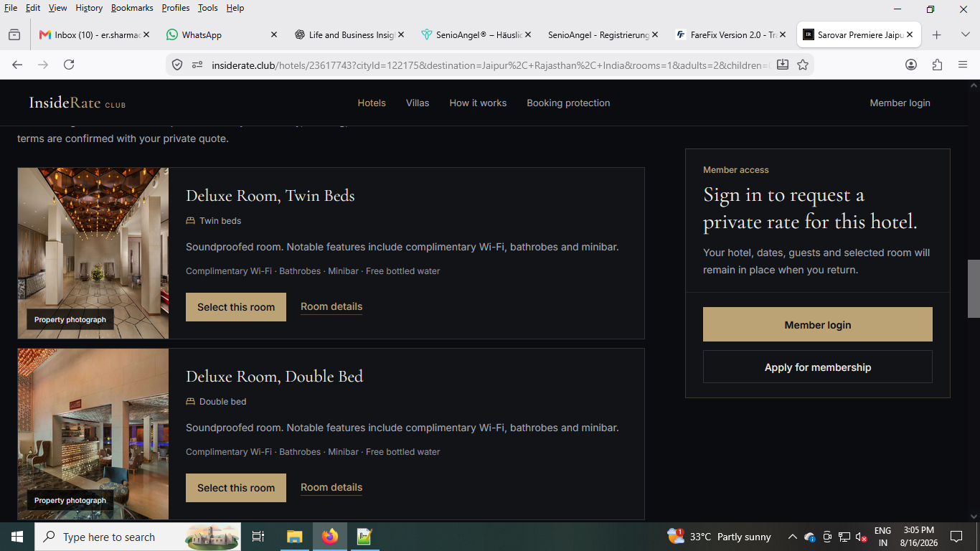Screen dimensions: 980x551
Task: View Room details for Double Bed room
Action: (331, 488)
